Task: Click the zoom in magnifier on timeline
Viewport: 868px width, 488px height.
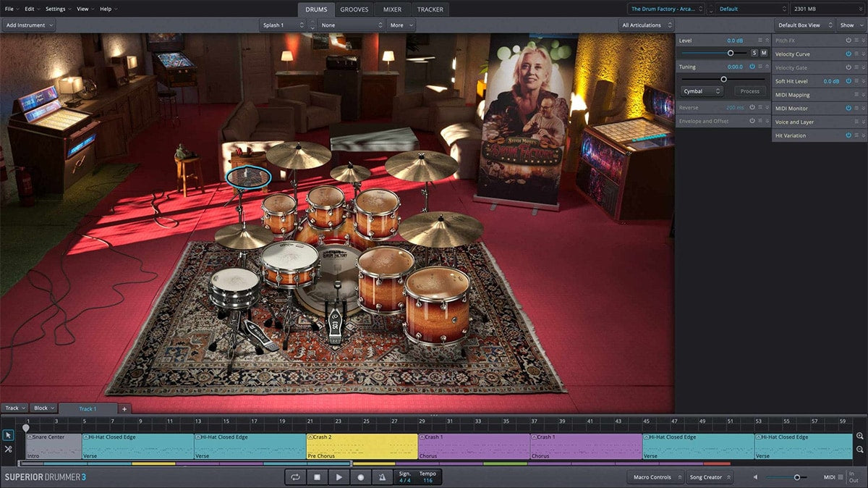Action: pyautogui.click(x=860, y=436)
